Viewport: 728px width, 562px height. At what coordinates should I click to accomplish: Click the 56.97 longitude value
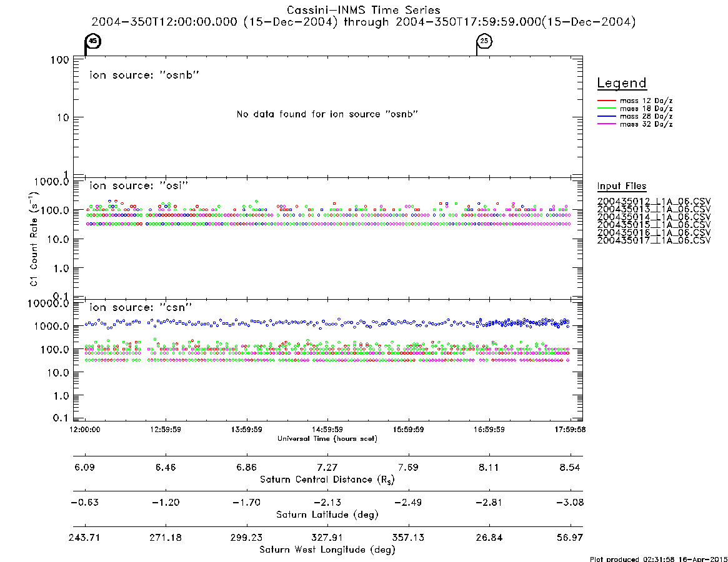click(x=570, y=538)
